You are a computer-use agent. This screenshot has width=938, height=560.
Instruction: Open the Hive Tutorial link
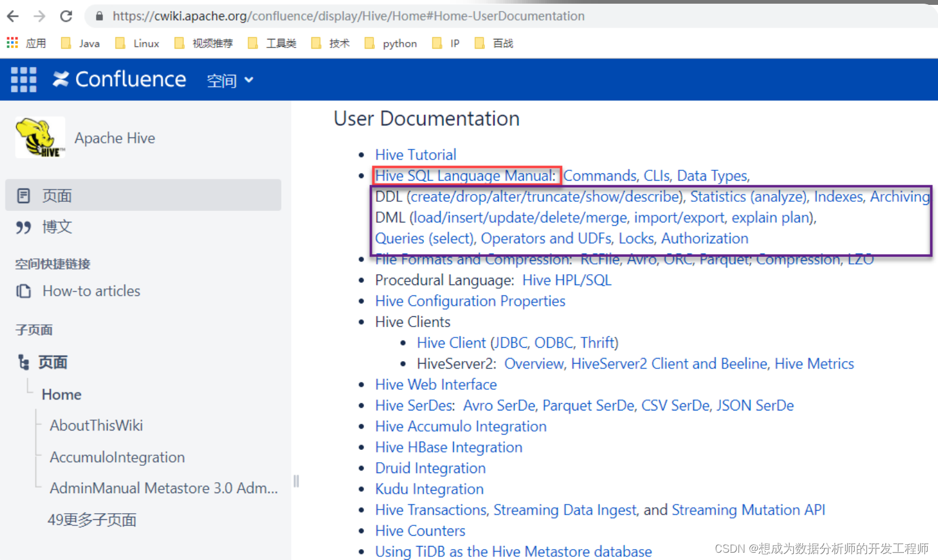coord(415,155)
